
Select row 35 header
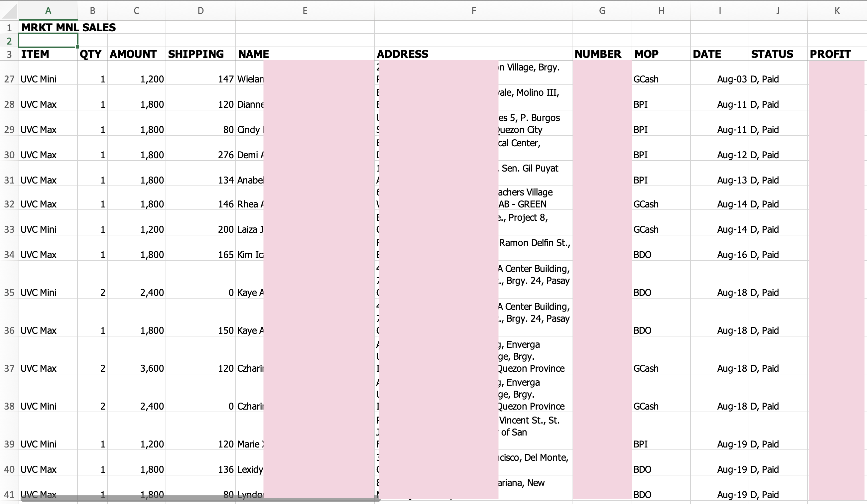(9, 293)
